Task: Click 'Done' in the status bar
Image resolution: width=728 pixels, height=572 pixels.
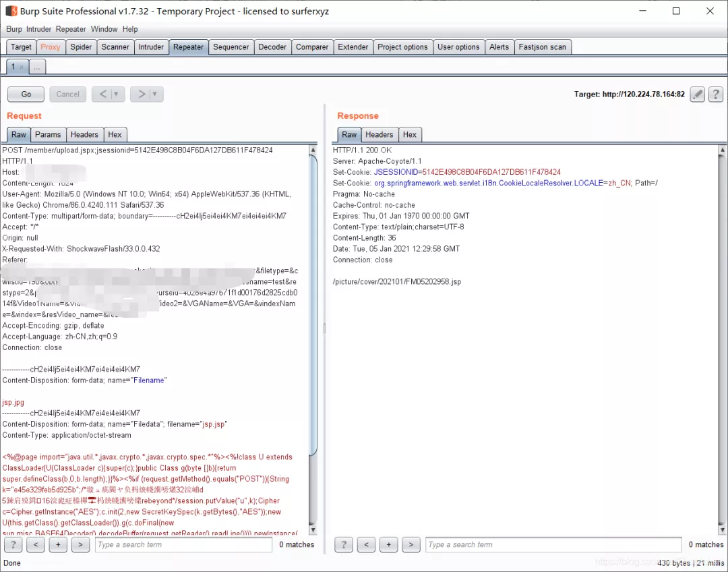Action: point(12,563)
